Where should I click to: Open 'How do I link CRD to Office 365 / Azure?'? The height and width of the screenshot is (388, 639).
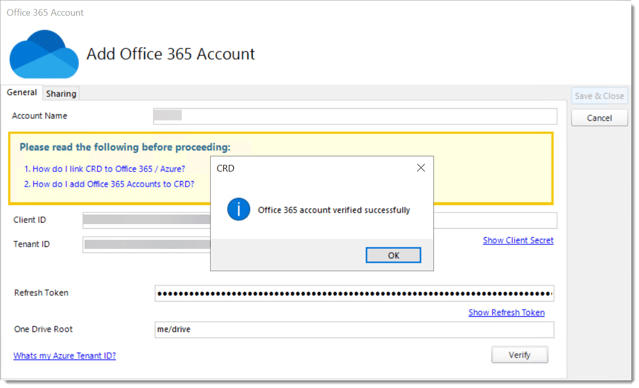click(105, 169)
